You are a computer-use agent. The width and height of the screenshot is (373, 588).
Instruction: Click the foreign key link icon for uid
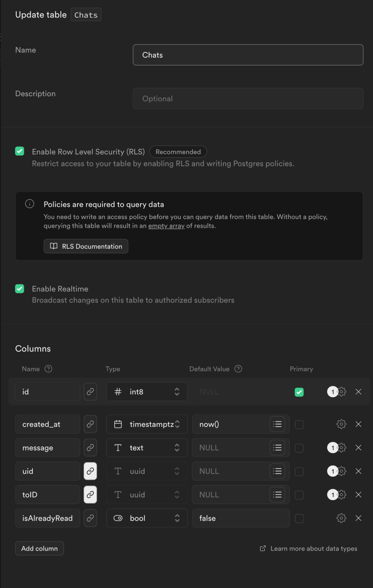pyautogui.click(x=90, y=471)
